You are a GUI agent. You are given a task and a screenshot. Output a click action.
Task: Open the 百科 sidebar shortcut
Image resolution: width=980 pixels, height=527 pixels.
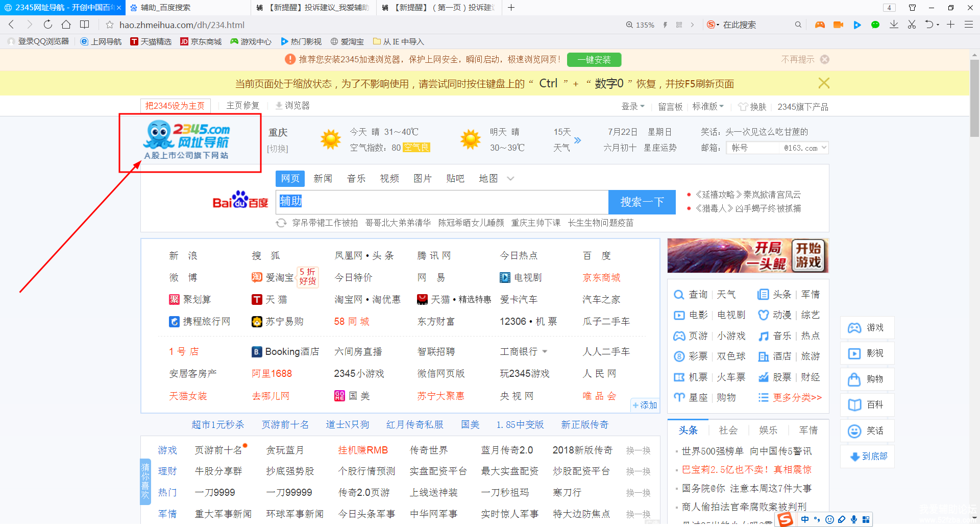pos(867,404)
